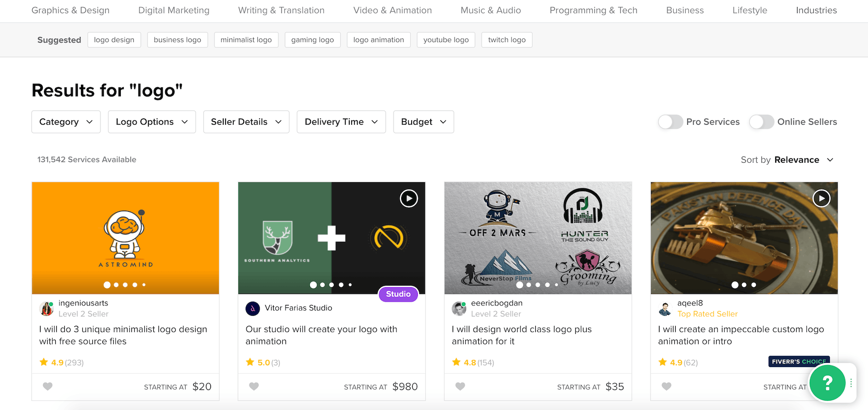Play the aqeel8 logo animation video
868x410 pixels.
(x=821, y=198)
